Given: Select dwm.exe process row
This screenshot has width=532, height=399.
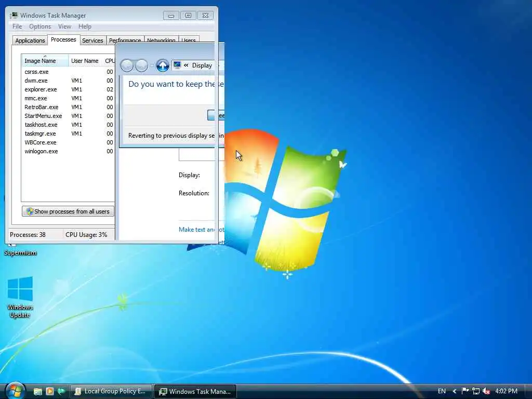Looking at the screenshot, I should (x=69, y=81).
